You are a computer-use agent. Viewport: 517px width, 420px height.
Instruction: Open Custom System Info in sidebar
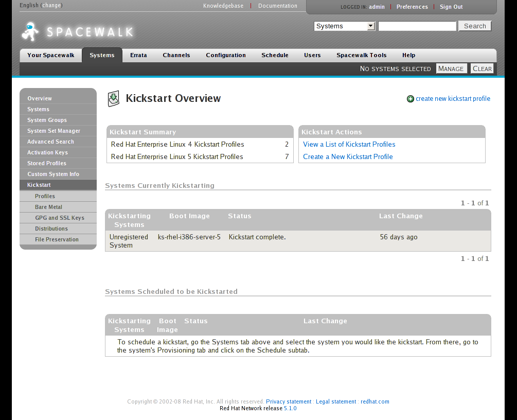58,174
